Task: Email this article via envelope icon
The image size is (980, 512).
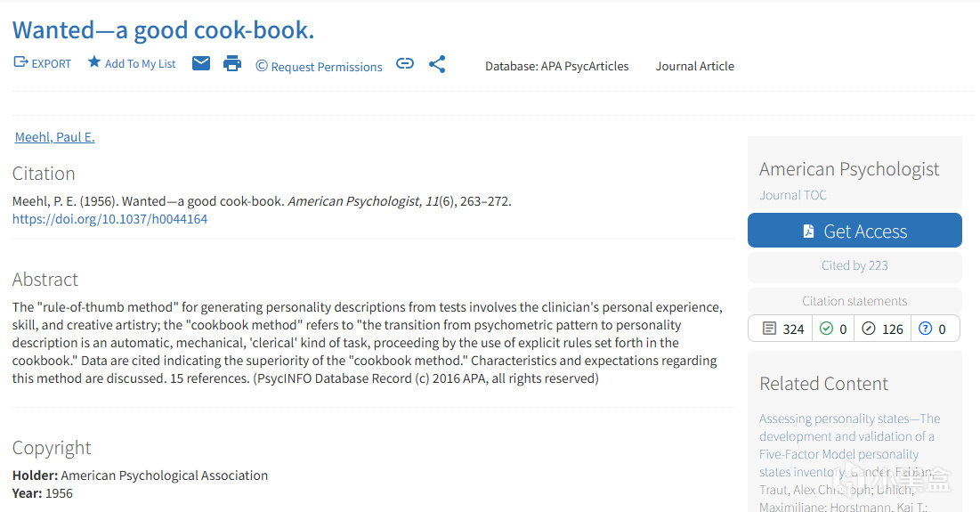Action: click(x=200, y=63)
